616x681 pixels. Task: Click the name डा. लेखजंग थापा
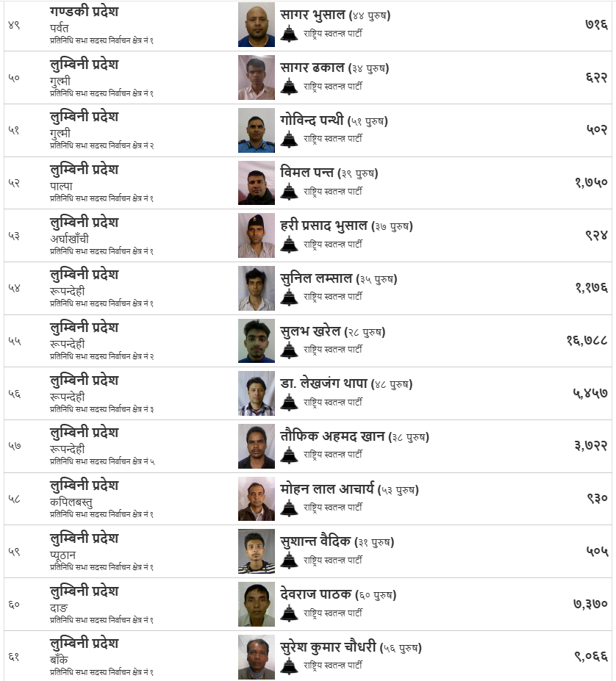[332, 383]
